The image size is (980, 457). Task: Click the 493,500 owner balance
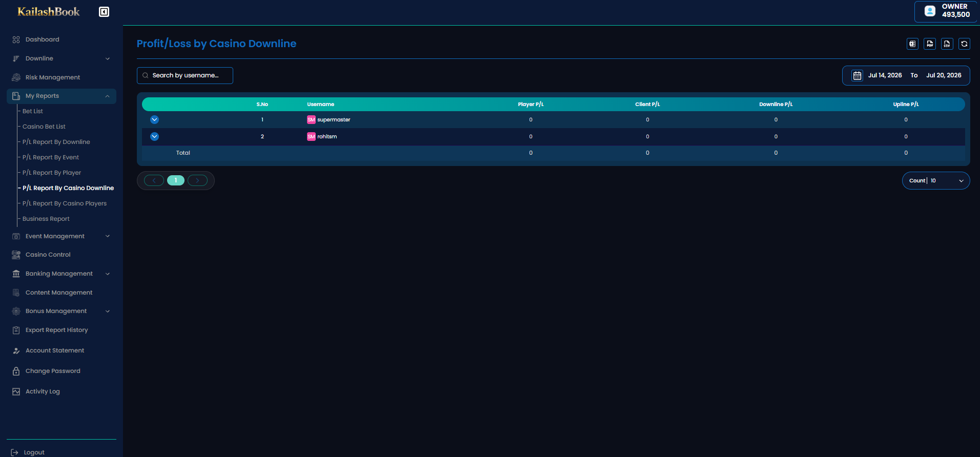click(x=955, y=15)
